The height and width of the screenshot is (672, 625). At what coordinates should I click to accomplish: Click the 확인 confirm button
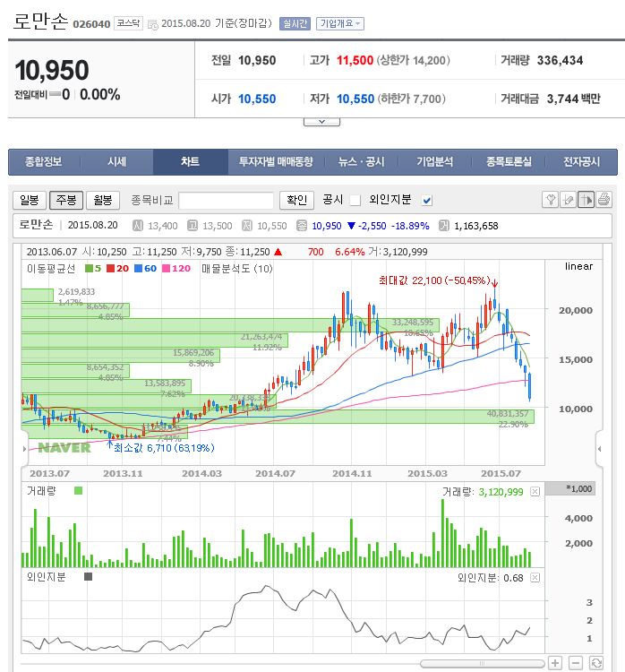click(x=296, y=200)
